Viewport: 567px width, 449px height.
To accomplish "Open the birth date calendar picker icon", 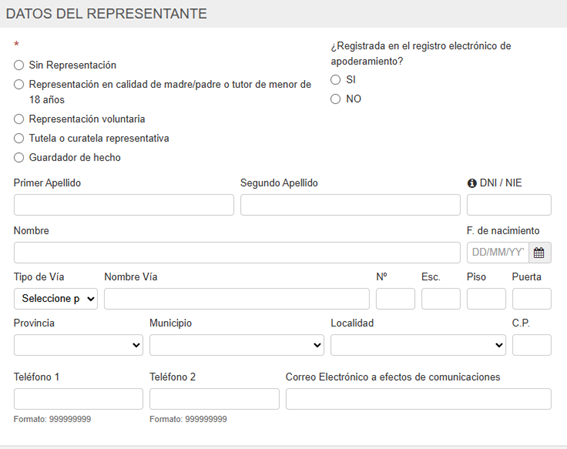I will click(539, 252).
